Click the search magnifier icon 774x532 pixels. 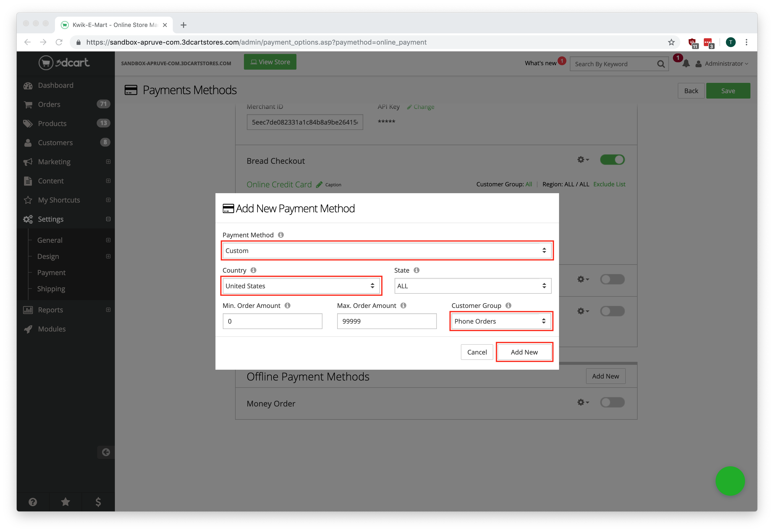click(x=661, y=64)
